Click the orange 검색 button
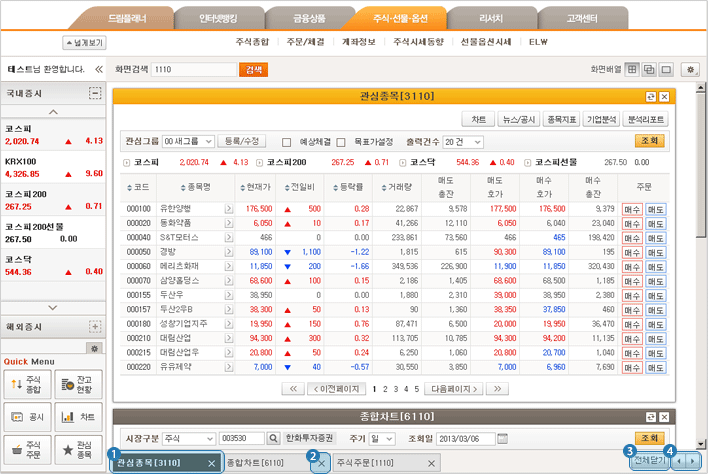Viewport: 708px width, 474px height. click(253, 70)
